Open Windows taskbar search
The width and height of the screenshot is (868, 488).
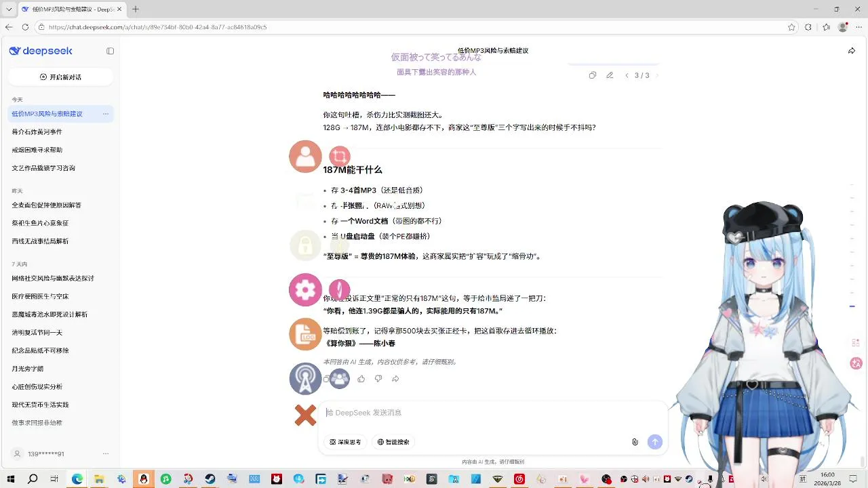[33, 479]
